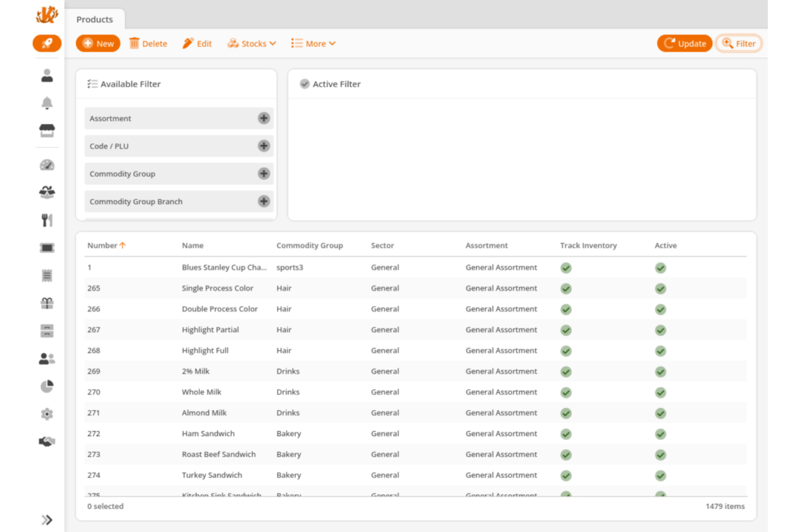Viewport: 798px width, 532px height.
Task: Sort by Name column header
Action: [192, 245]
